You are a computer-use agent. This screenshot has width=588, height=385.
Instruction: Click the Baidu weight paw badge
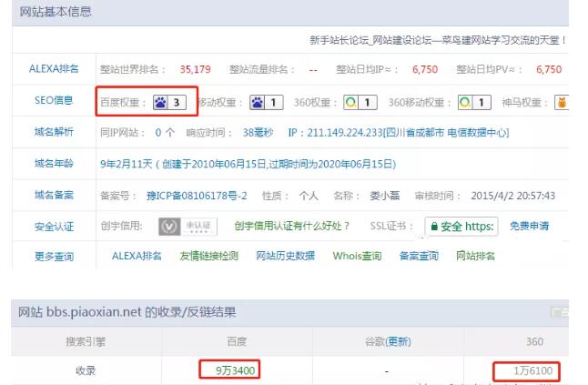point(171,102)
